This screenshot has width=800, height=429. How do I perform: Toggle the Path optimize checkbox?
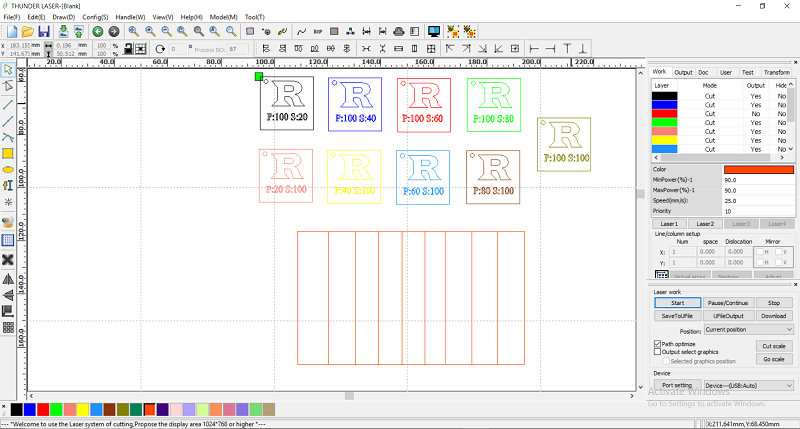pyautogui.click(x=658, y=344)
